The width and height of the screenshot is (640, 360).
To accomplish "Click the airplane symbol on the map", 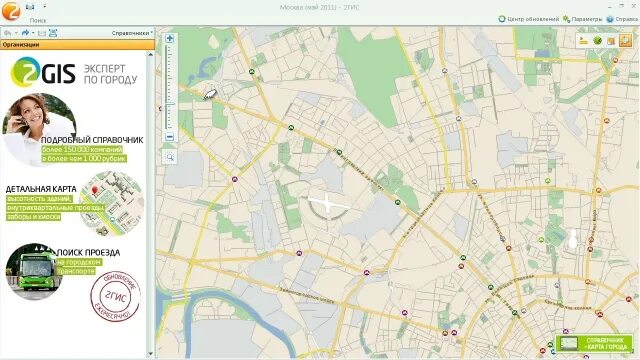I will pos(328,203).
